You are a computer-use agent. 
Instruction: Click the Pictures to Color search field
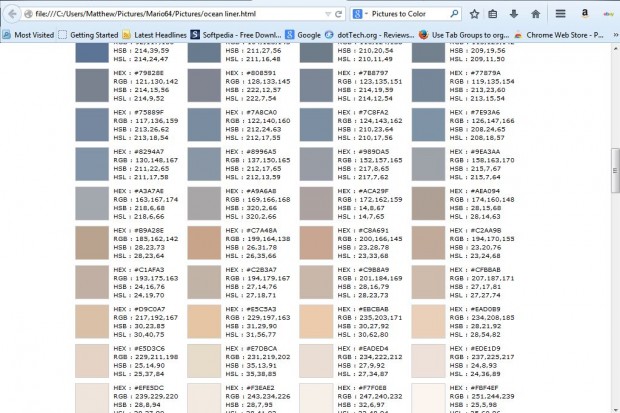408,14
